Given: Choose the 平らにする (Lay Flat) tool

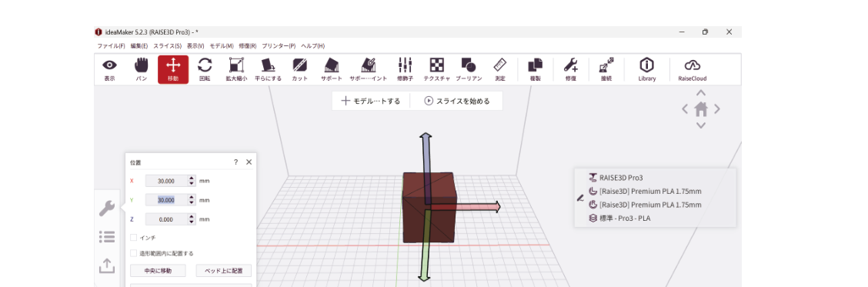Looking at the screenshot, I should click(x=268, y=70).
